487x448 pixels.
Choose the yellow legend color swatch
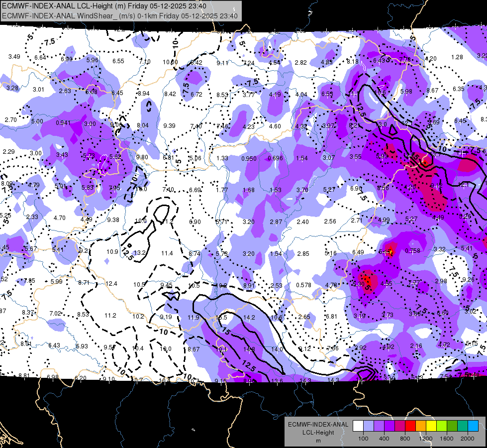pos(431,426)
